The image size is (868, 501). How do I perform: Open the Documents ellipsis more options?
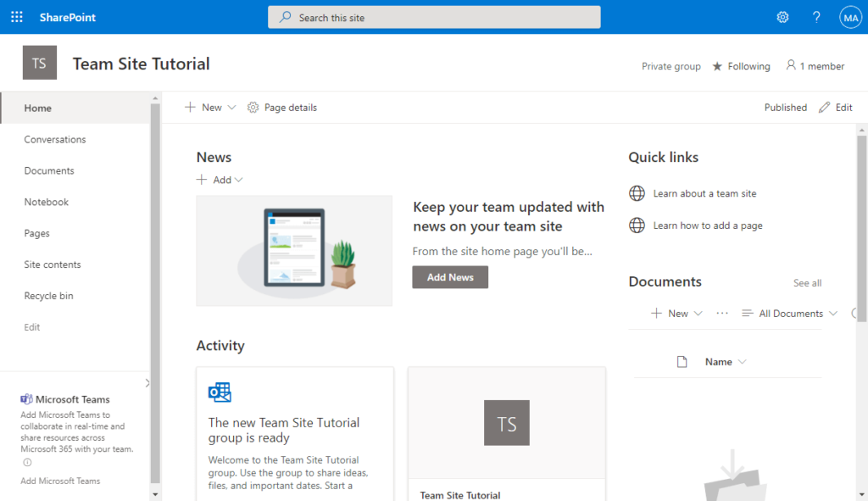(x=722, y=314)
